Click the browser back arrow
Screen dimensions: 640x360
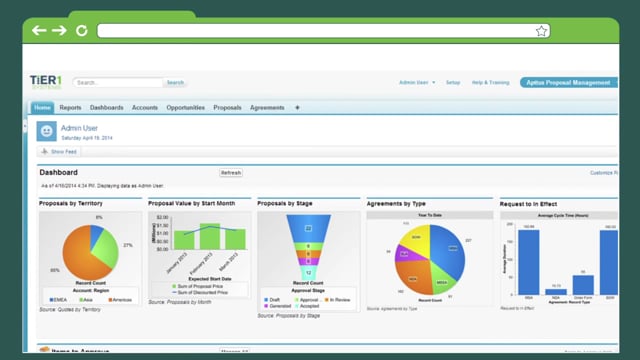[x=39, y=30]
